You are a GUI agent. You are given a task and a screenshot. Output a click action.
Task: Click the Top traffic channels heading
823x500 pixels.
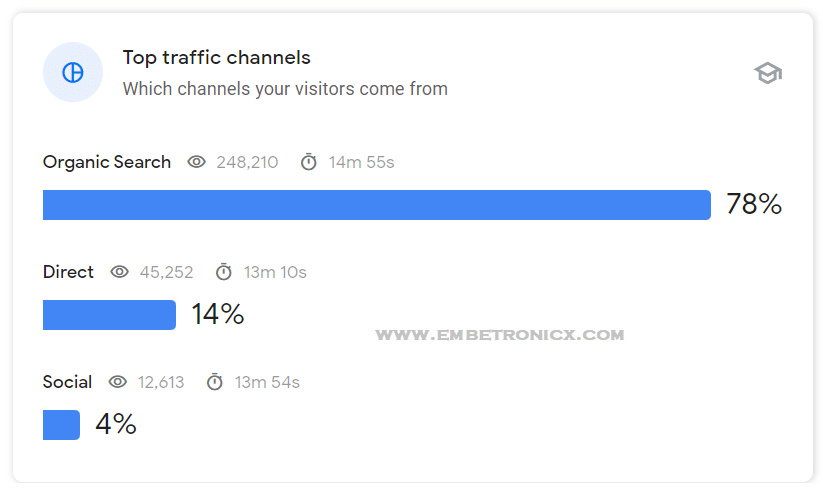[217, 58]
